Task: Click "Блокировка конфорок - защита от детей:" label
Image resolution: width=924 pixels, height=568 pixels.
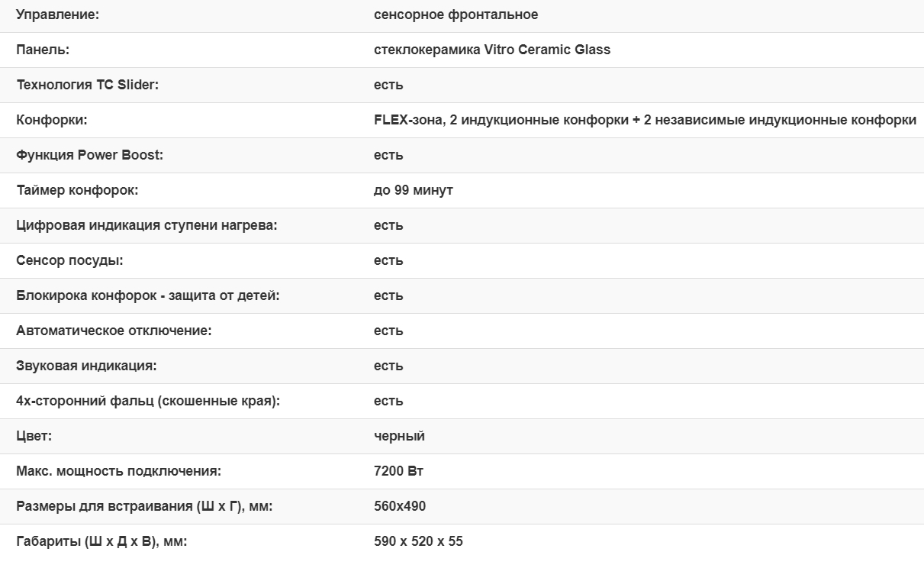Action: [148, 295]
